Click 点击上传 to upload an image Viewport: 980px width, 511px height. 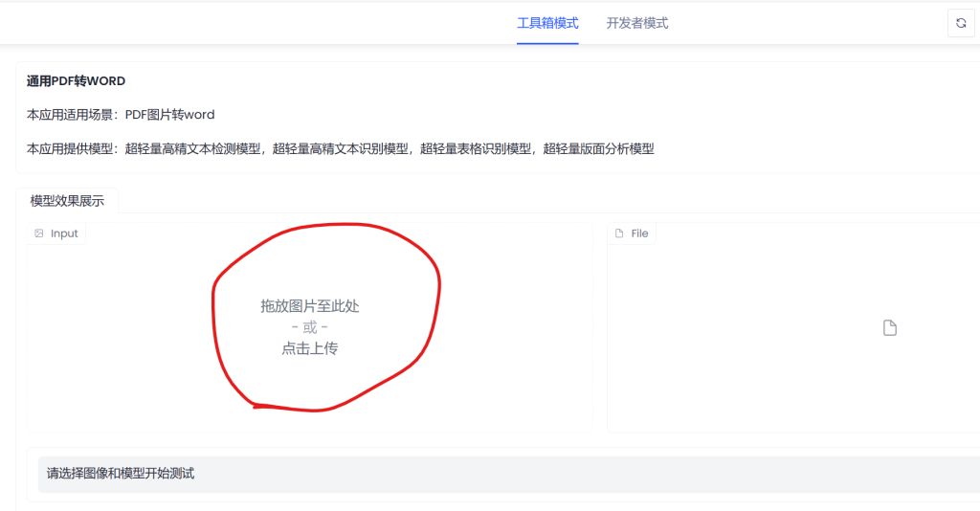(309, 348)
